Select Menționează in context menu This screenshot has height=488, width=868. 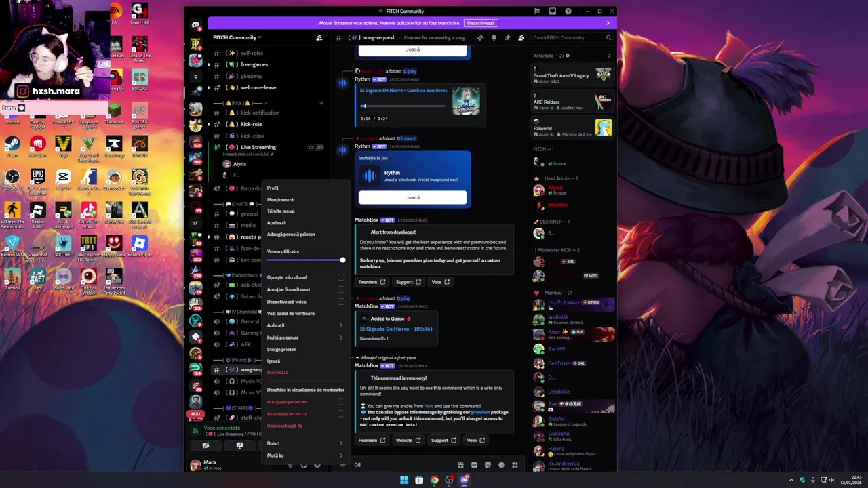[x=305, y=200]
